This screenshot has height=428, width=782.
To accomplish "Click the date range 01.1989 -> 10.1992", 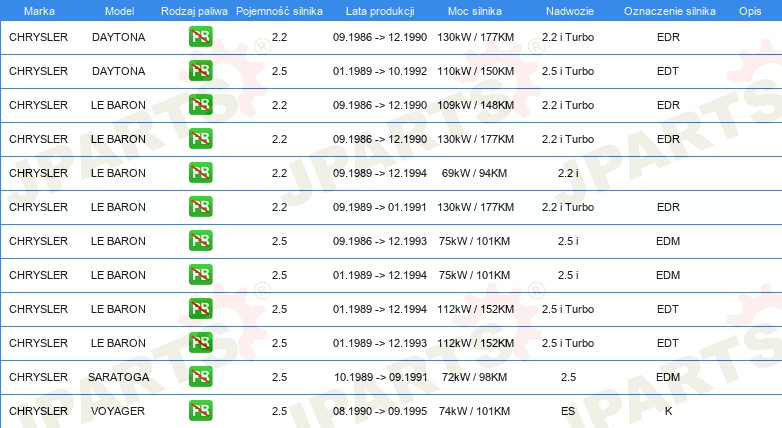I will tap(380, 71).
